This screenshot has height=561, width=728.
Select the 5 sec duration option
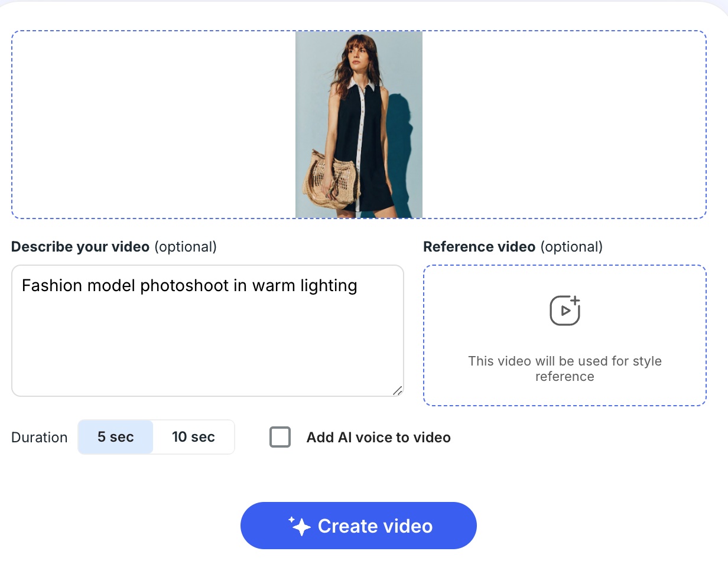coord(116,437)
